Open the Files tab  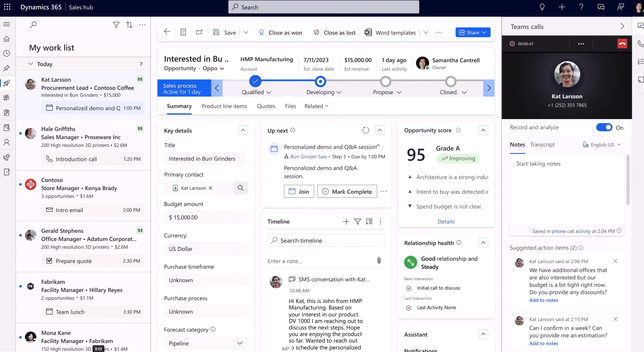click(x=290, y=106)
